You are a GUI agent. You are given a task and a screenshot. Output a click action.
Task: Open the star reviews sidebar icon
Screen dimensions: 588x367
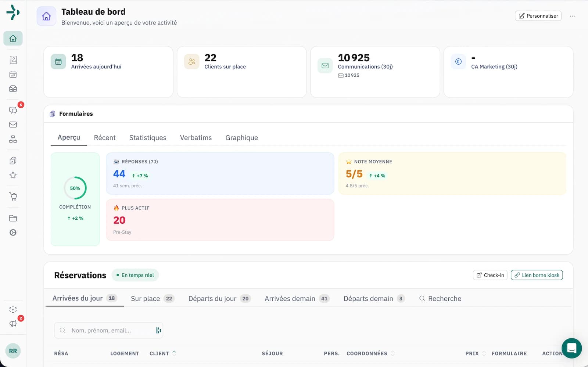(13, 175)
